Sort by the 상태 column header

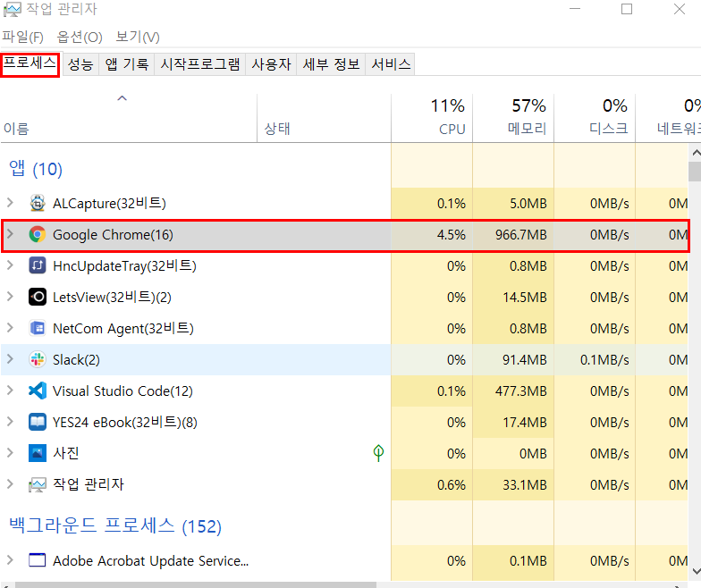tap(324, 118)
